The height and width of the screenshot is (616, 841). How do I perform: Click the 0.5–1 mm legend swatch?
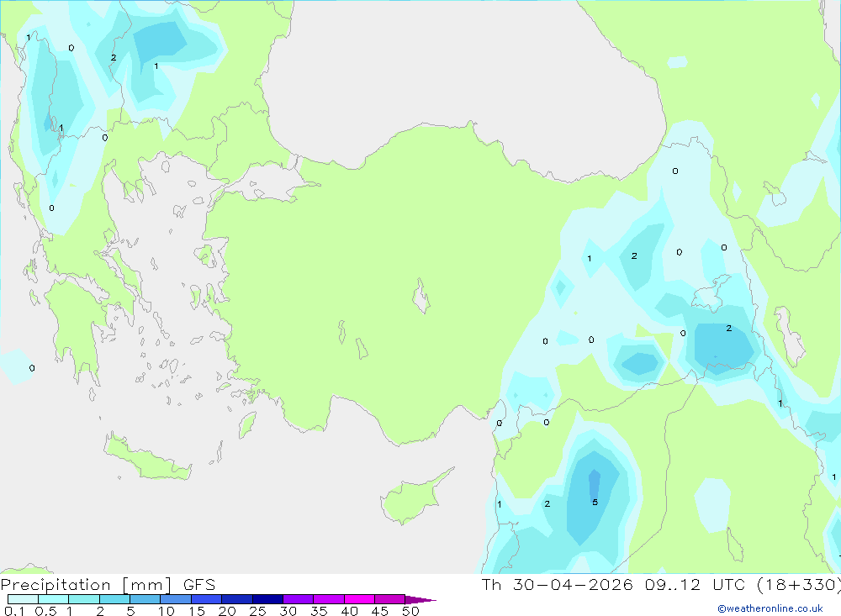pyautogui.click(x=53, y=599)
